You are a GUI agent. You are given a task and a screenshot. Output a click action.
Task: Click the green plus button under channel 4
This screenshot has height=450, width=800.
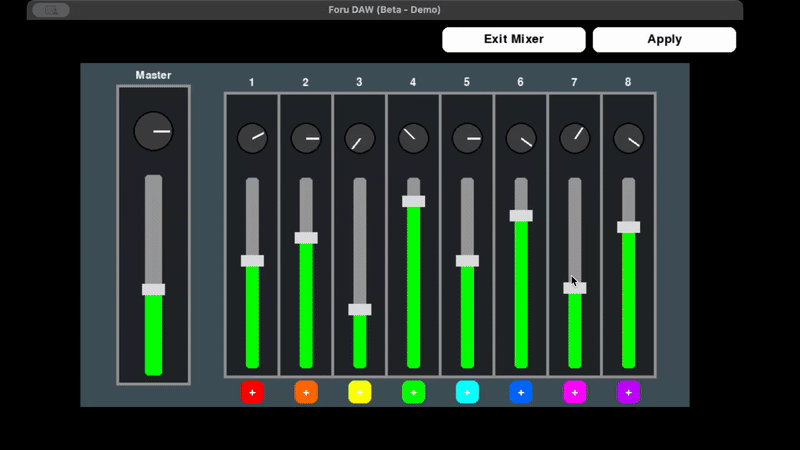[x=413, y=392]
